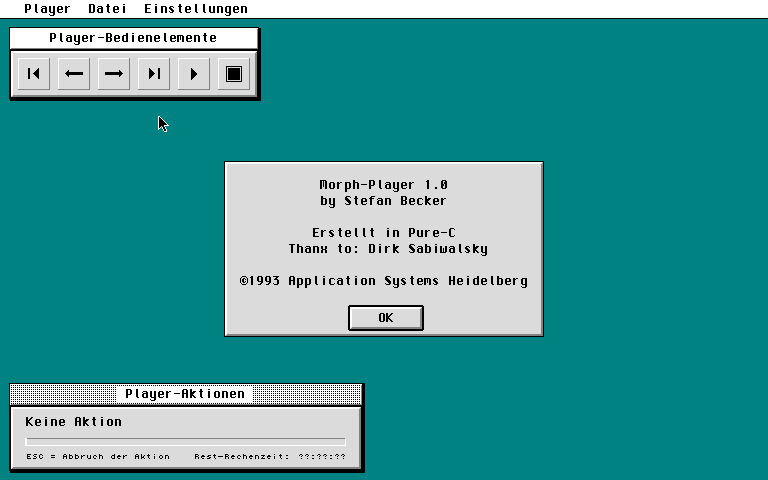Confirm the about dialog with OK
The image size is (768, 480).
tap(386, 317)
